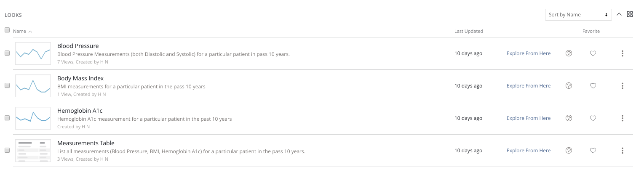Open the Body Mass Index look
Screen dimensions: 644x183
[80, 78]
